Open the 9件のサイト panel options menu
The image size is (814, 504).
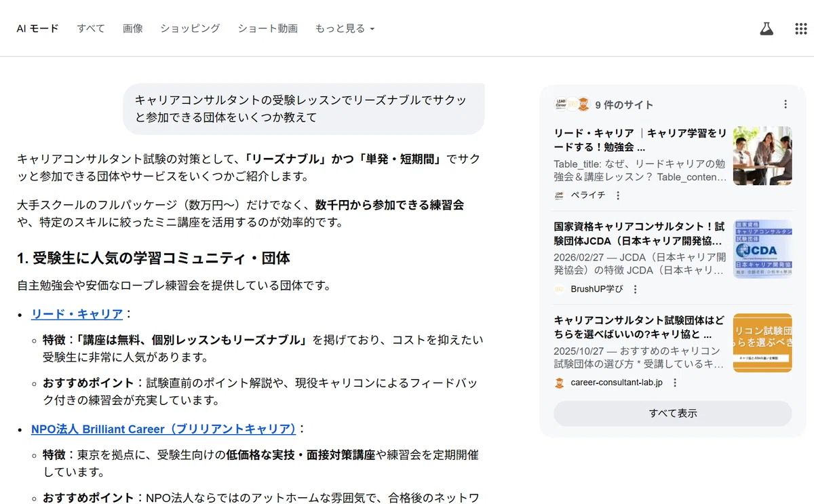click(786, 104)
